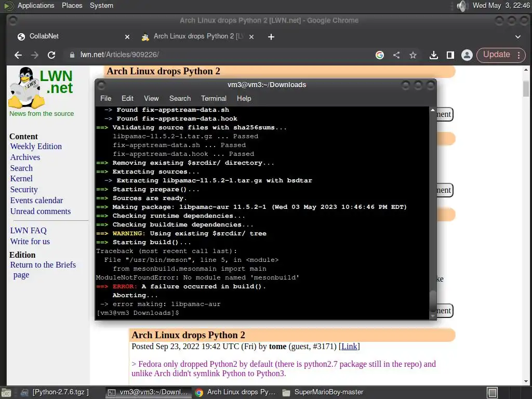The image size is (532, 399).
Task: Open terminal Help menu
Action: tap(244, 98)
